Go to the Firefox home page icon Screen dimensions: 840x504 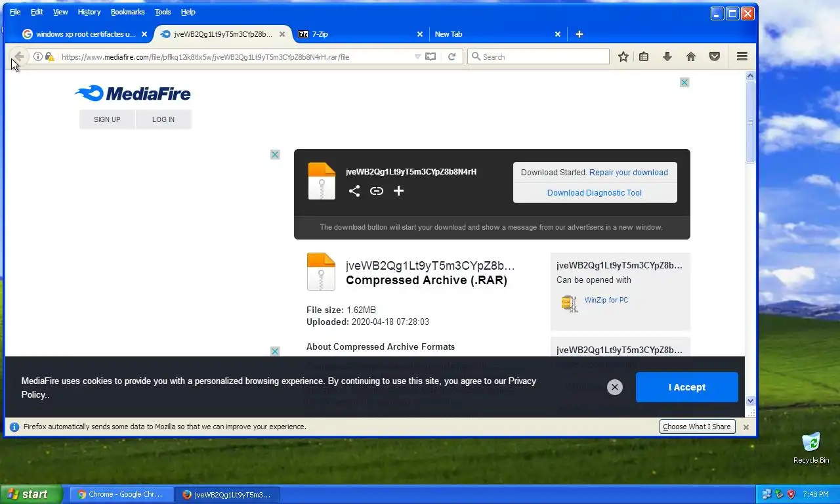pyautogui.click(x=691, y=56)
